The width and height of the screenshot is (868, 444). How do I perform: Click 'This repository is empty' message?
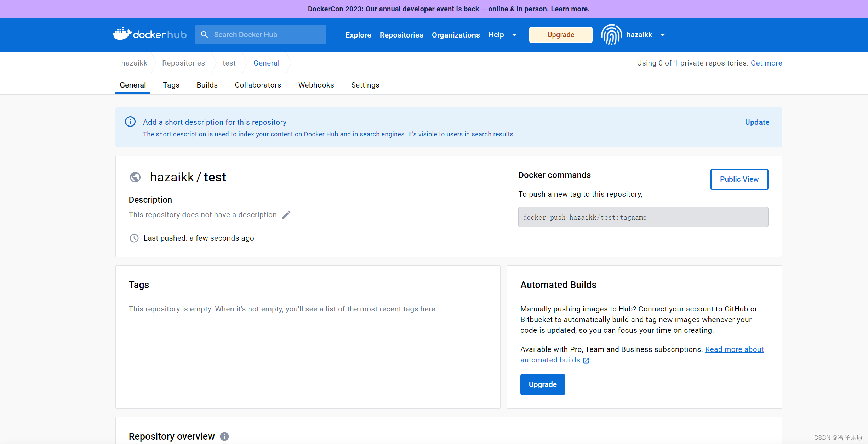283,309
